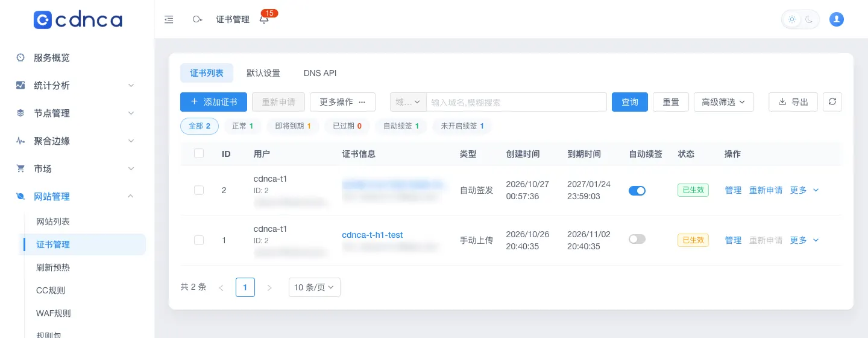The width and height of the screenshot is (868, 338).
Task: Click the 手动上传 type cell
Action: click(x=476, y=240)
